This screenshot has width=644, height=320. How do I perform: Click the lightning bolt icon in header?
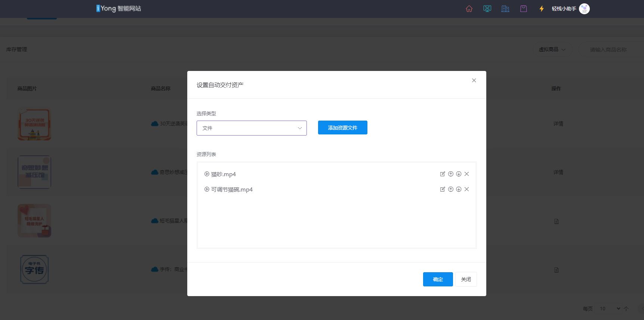coord(541,9)
